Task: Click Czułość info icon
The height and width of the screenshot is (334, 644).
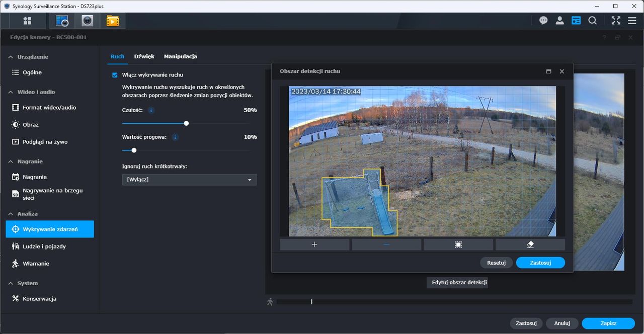Action: [x=151, y=110]
